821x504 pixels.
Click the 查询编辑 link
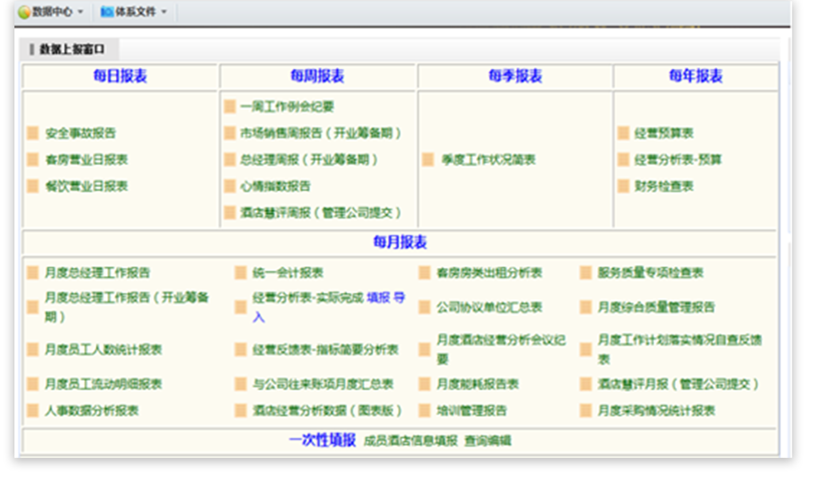coord(488,441)
